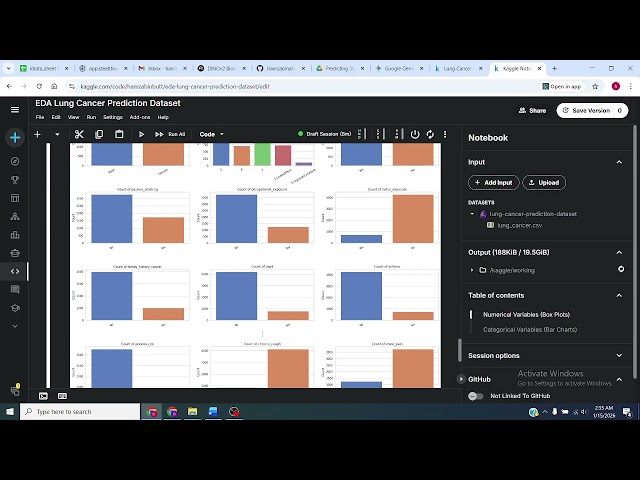Screen dimensions: 640x480
Task: Bookmark page with star icon
Action: [595, 87]
